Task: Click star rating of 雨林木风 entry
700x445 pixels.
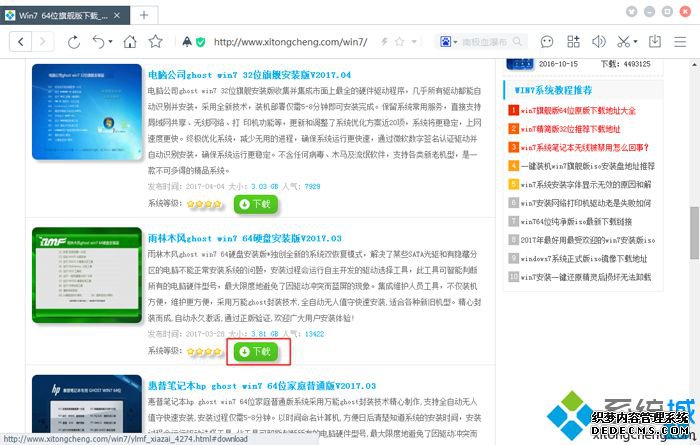Action: coord(204,352)
